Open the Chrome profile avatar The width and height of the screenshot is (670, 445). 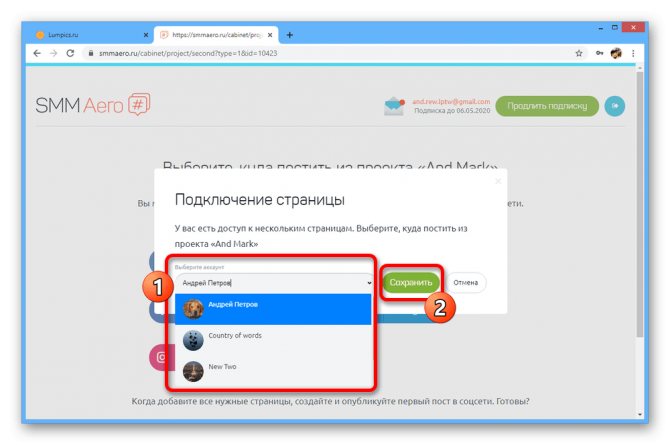click(x=616, y=53)
